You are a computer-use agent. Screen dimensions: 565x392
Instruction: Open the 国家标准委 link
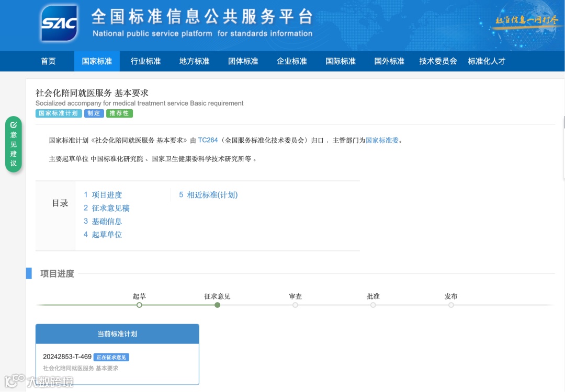pyautogui.click(x=382, y=141)
